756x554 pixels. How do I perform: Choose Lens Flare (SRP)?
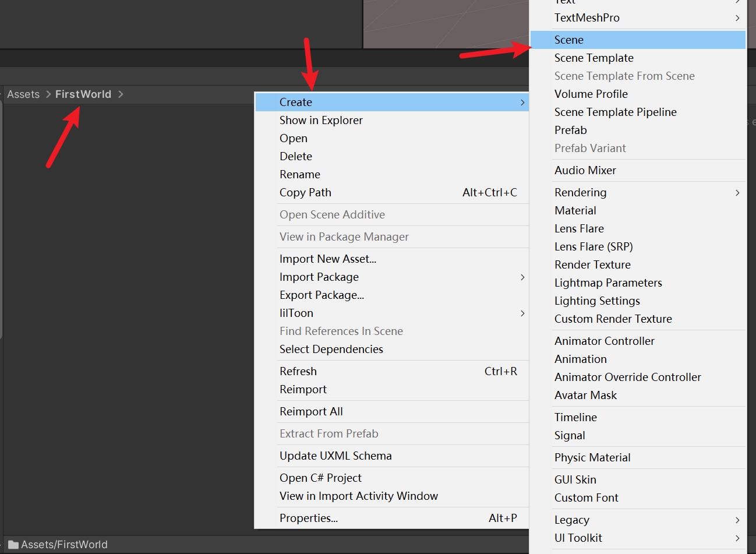click(x=638, y=246)
